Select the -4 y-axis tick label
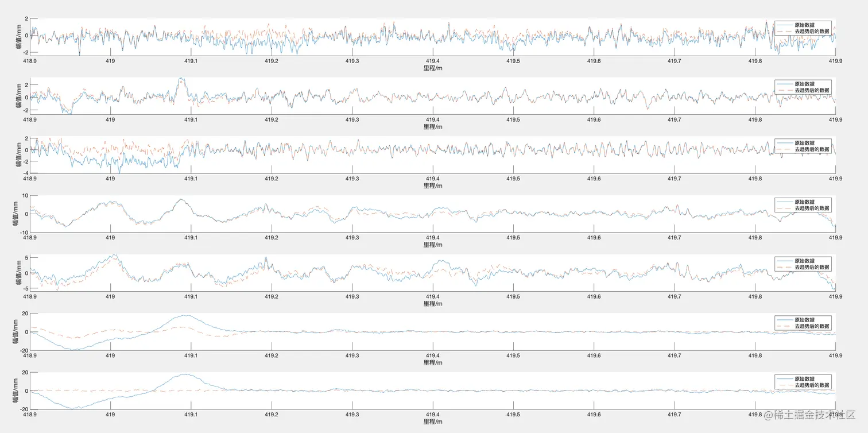 tap(25, 172)
